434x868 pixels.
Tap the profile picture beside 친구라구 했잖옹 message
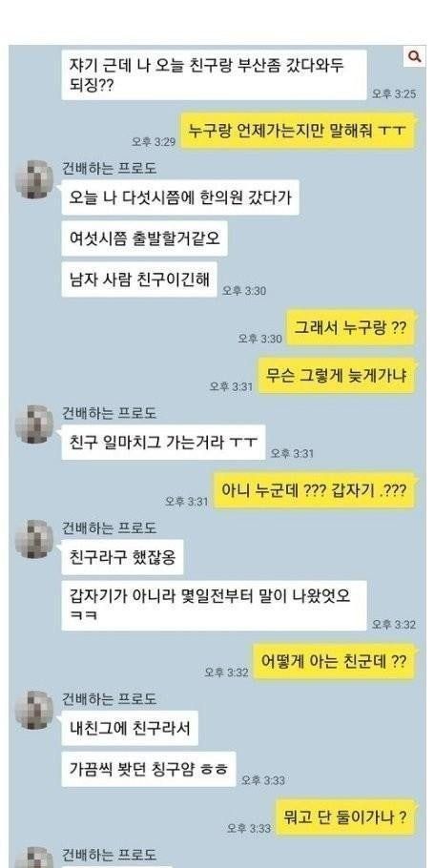[x=34, y=539]
